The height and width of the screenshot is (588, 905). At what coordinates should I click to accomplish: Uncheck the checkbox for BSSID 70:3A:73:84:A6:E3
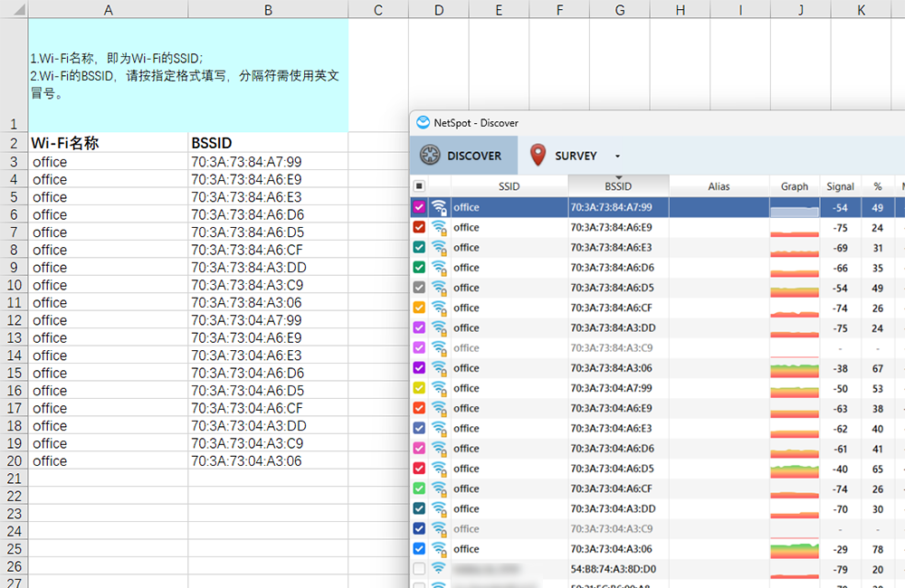pos(419,248)
